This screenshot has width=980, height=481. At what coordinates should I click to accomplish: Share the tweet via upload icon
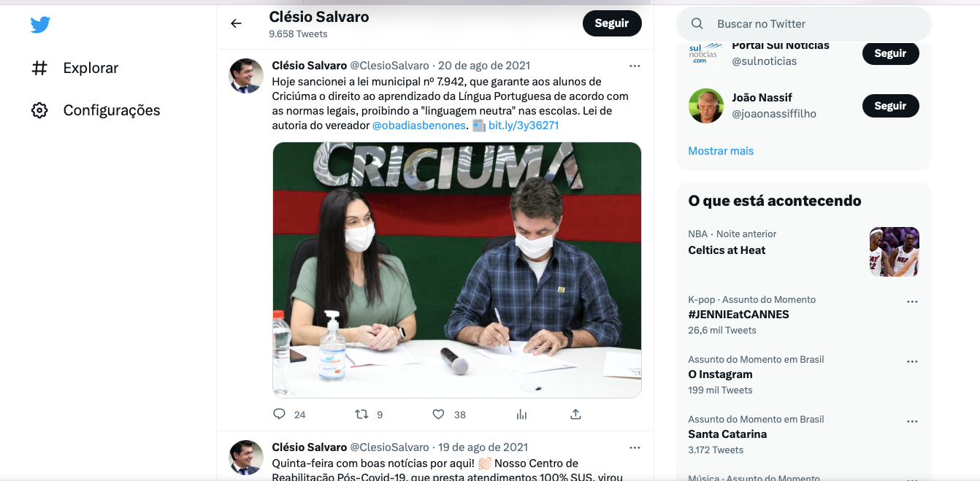tap(575, 414)
